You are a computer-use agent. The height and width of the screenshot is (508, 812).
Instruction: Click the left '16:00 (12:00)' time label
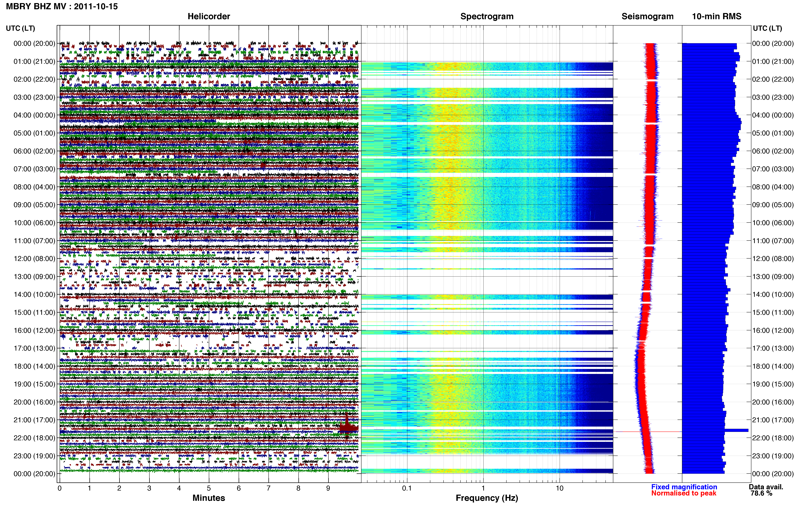[x=34, y=330]
